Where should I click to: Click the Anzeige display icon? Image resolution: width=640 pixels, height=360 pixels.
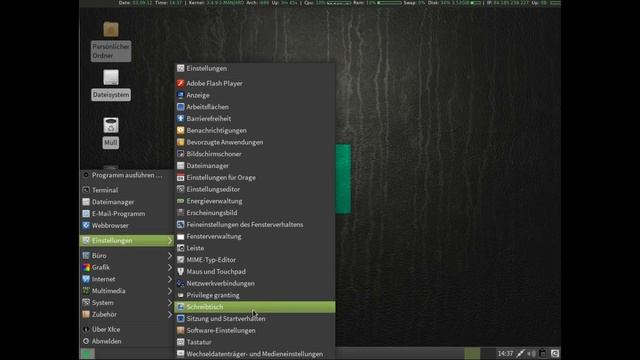180,95
